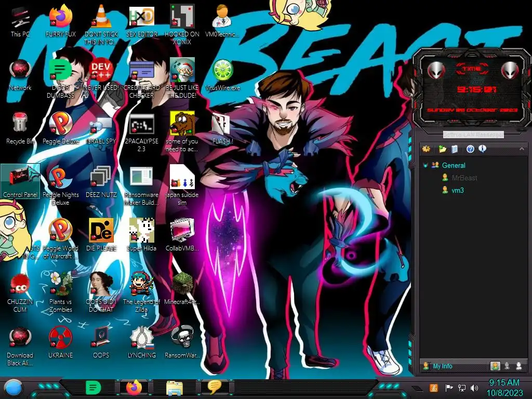Select the CREDIT CARD CHECKER icon
The height and width of the screenshot is (399, 532).
(142, 79)
